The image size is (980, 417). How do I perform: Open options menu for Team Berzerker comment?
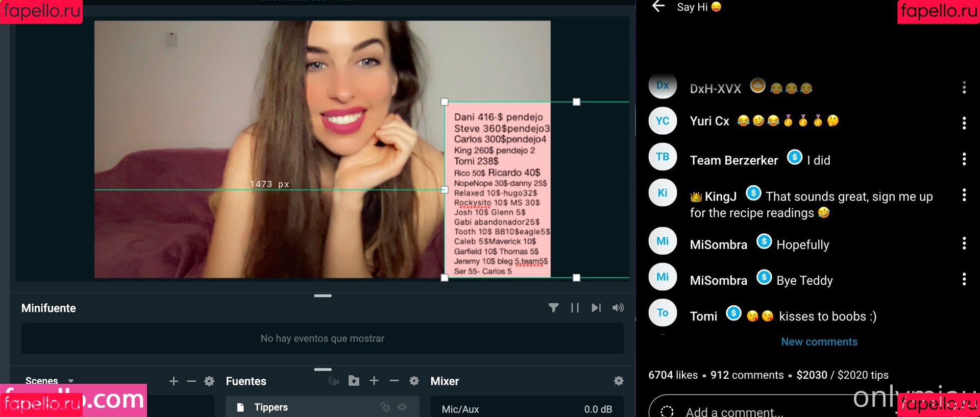[x=964, y=159]
